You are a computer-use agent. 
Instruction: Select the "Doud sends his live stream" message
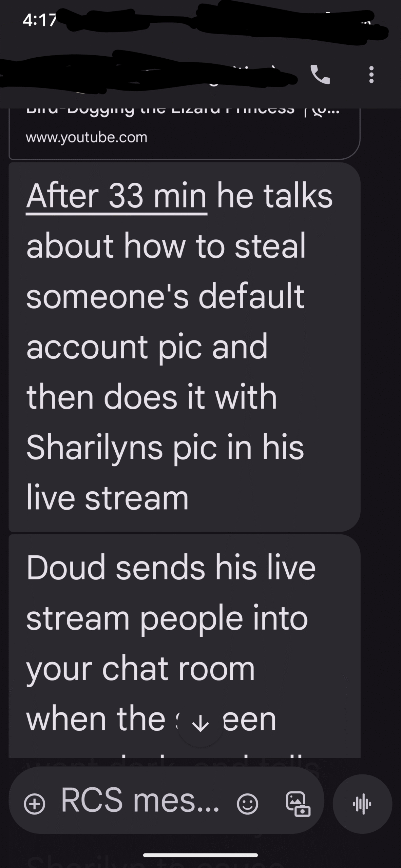(184, 646)
